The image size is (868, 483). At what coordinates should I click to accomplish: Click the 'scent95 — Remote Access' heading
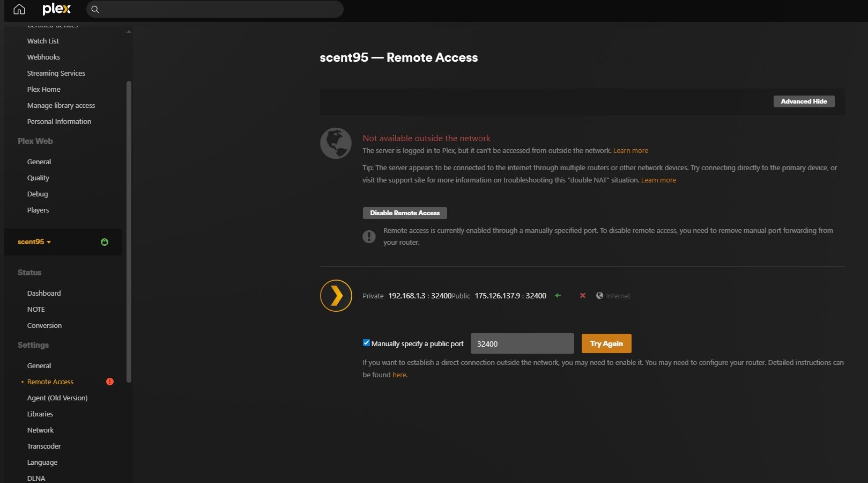398,57
